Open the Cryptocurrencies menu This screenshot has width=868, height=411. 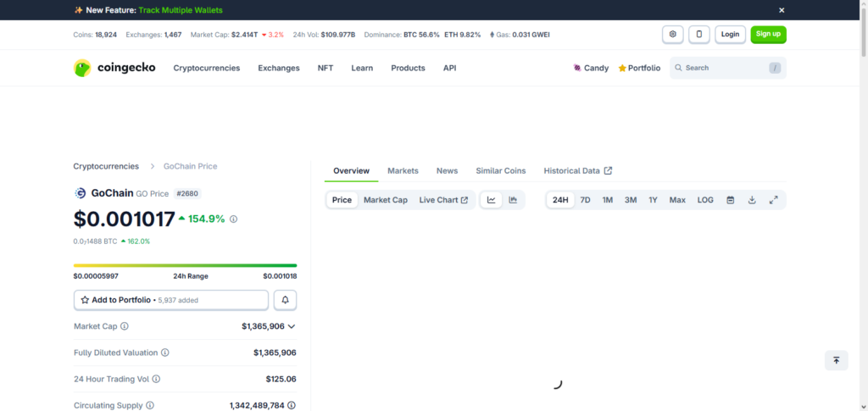206,68
